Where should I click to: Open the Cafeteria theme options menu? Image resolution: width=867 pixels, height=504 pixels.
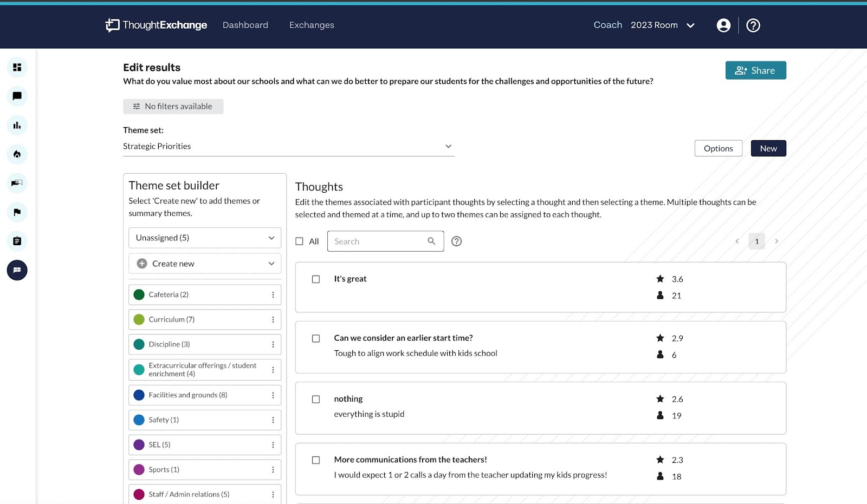coord(273,294)
